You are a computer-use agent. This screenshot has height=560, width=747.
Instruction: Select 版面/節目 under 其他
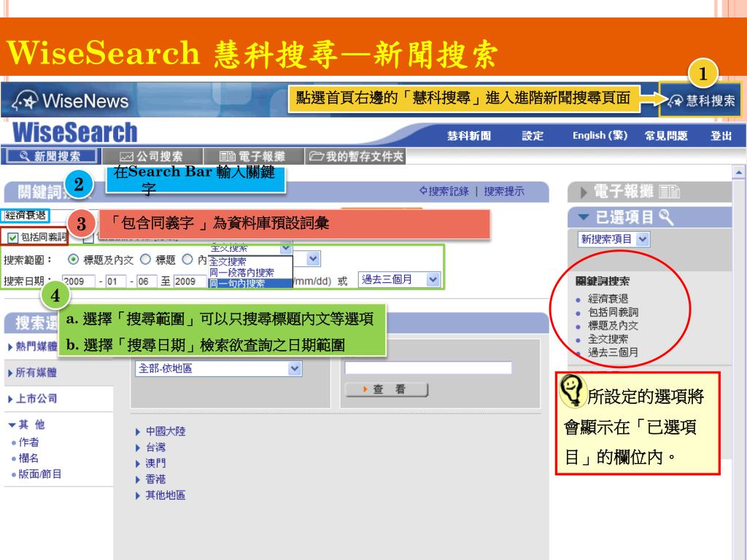click(x=40, y=474)
